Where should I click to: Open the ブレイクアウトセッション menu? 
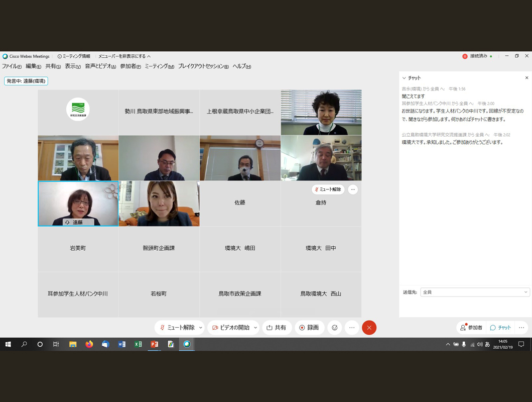point(203,66)
